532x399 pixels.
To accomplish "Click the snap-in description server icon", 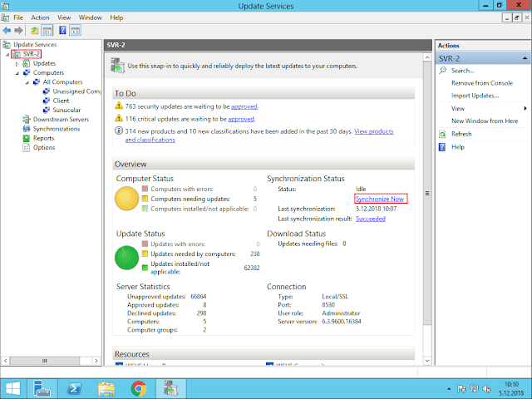I will click(x=118, y=65).
